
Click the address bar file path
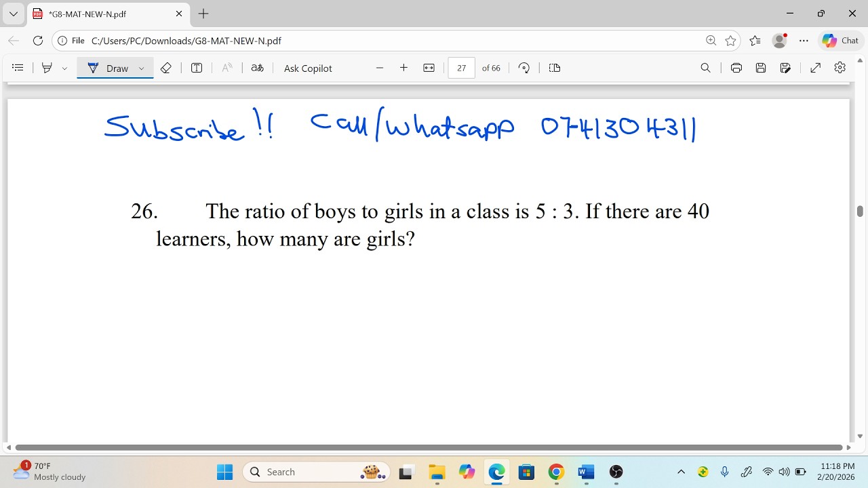pos(186,41)
